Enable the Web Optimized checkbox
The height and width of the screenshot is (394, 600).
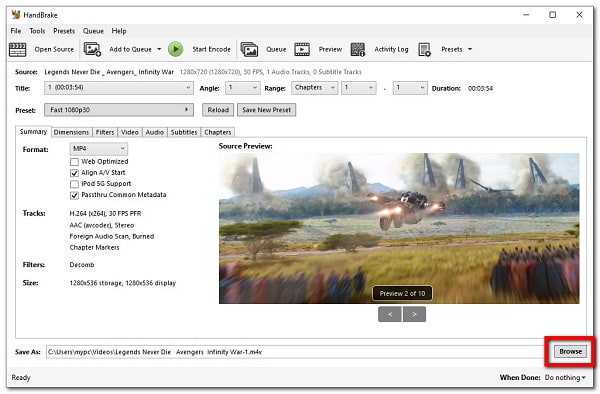pyautogui.click(x=74, y=162)
